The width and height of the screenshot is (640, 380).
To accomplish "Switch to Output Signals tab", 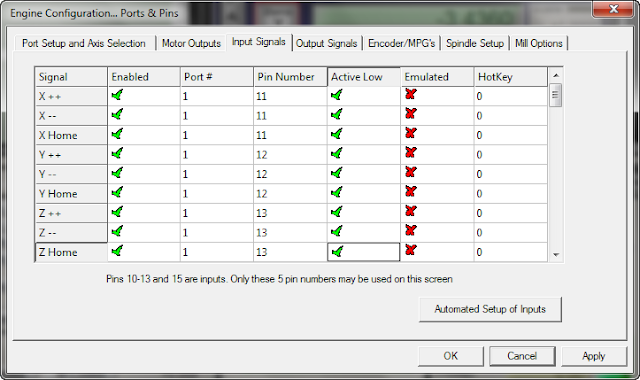I will pyautogui.click(x=327, y=43).
